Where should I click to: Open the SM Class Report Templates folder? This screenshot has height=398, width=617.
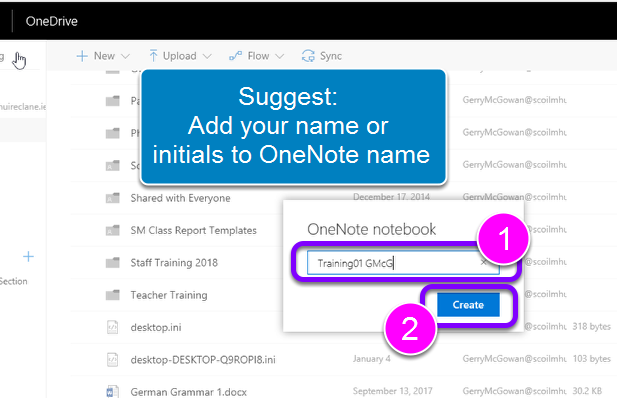[x=194, y=230]
